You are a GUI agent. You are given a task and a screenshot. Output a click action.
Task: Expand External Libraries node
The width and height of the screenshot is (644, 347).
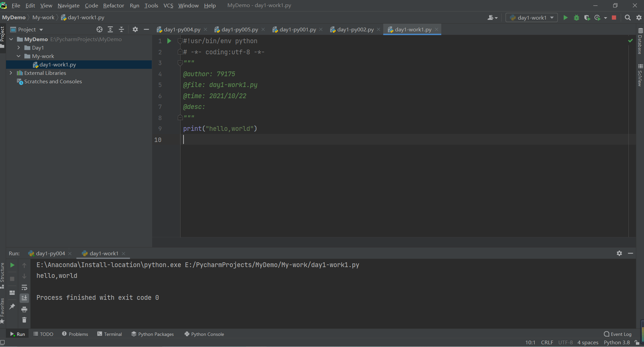[11, 73]
